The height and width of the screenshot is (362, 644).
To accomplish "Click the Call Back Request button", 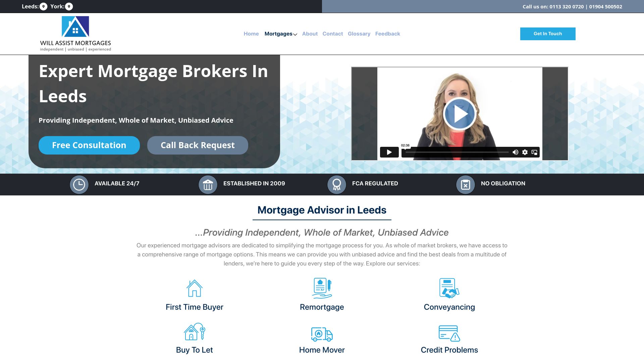I will pyautogui.click(x=197, y=145).
